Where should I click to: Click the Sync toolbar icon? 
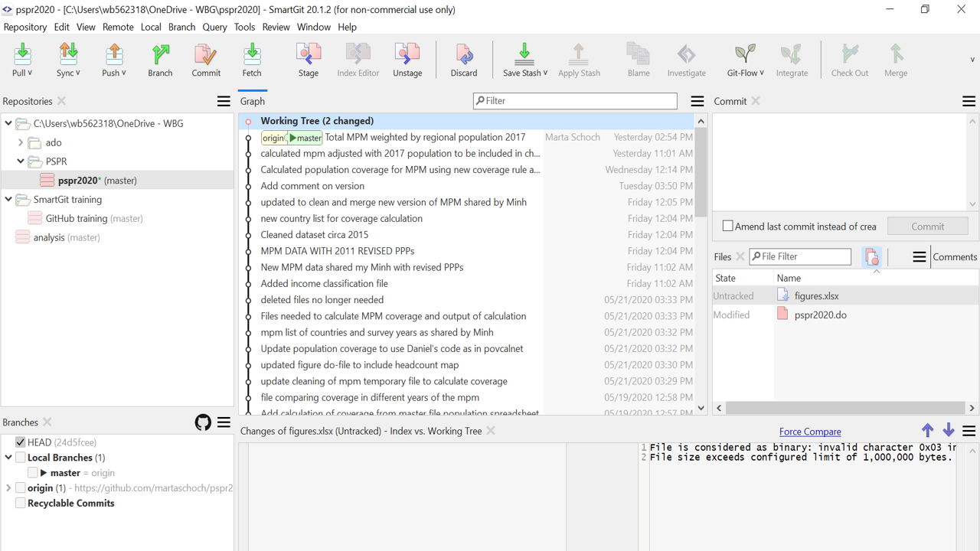point(68,54)
